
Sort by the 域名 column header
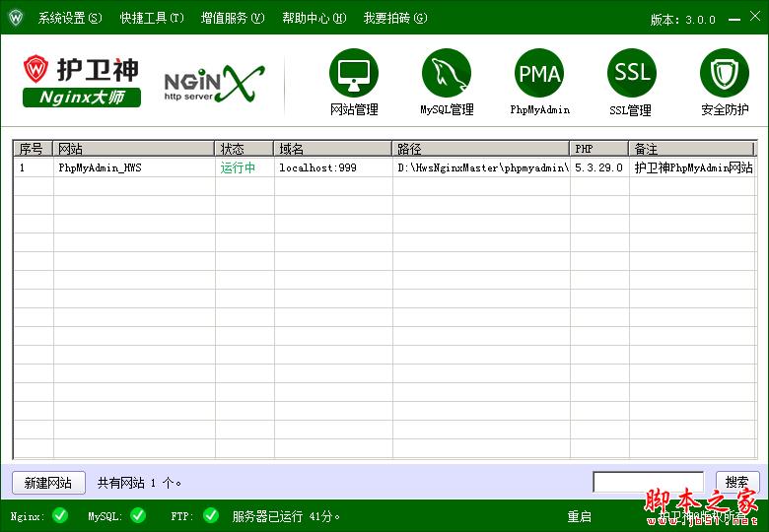point(332,149)
